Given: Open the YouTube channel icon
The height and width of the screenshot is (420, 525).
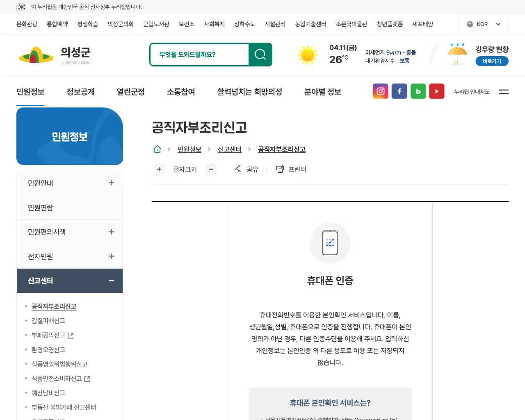Looking at the screenshot, I should [x=436, y=91].
